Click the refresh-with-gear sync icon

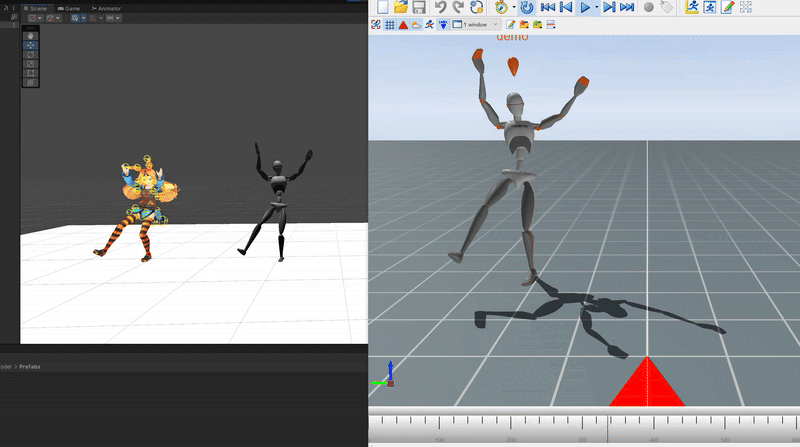click(477, 7)
